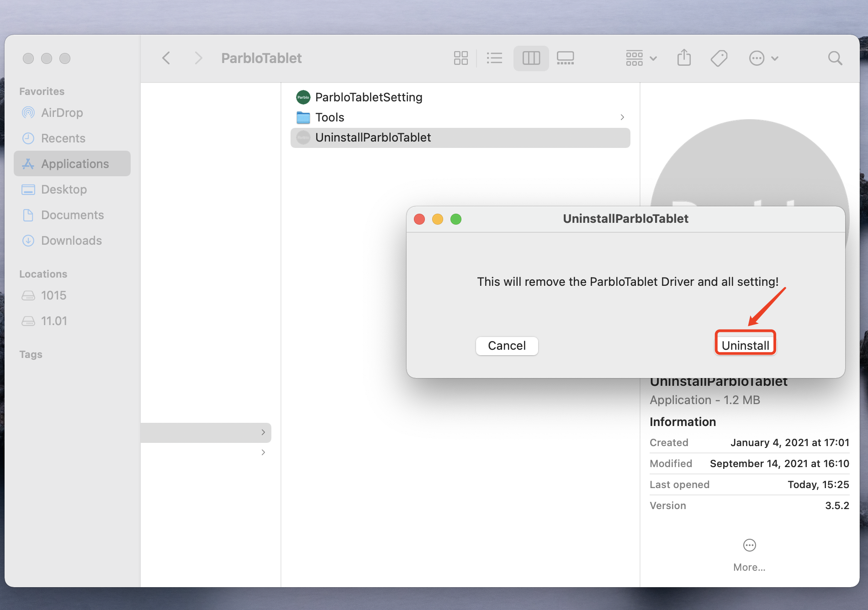
Task: Minimize the UninstallParbloTablet dialog
Action: [x=438, y=219]
